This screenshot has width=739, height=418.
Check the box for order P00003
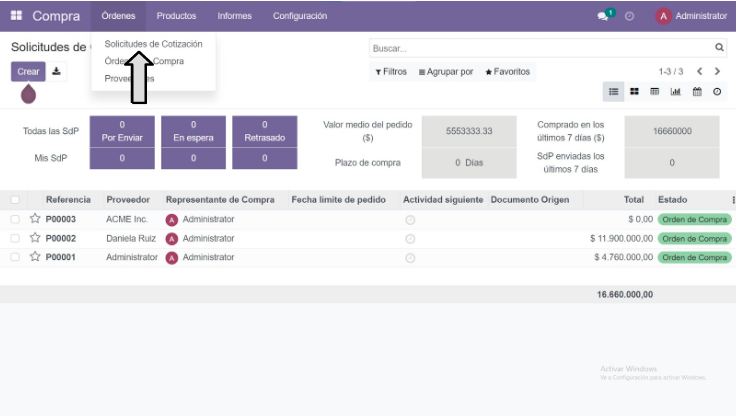(x=15, y=219)
